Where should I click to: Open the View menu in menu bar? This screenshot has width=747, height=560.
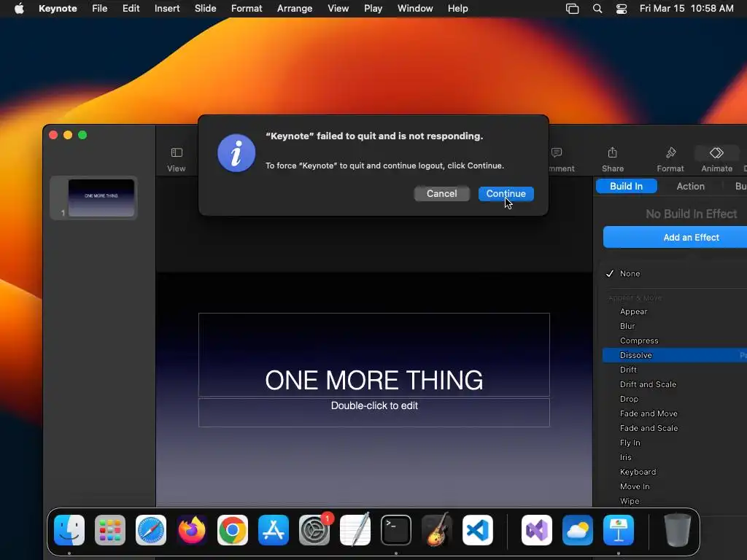click(x=338, y=9)
